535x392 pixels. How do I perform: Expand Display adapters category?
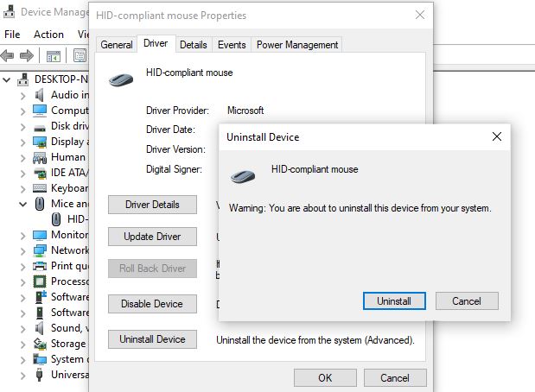coord(22,142)
